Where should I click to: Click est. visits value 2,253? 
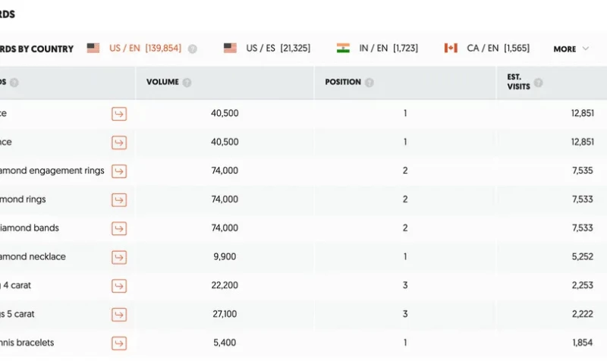(x=582, y=285)
